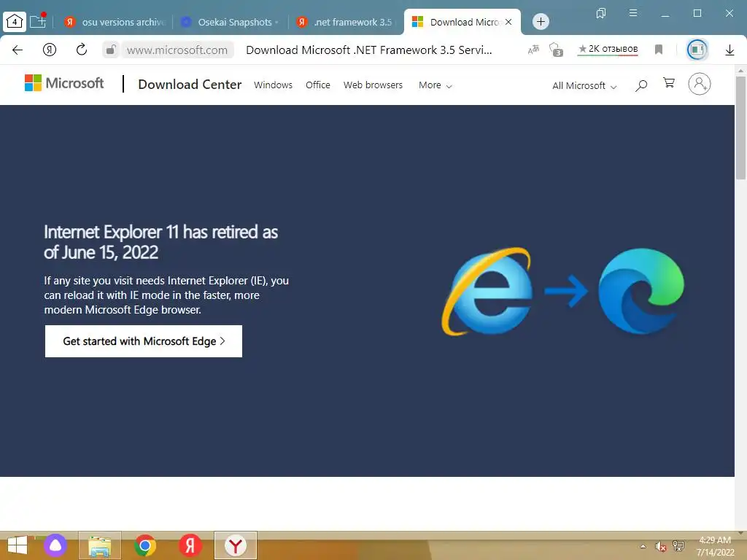Click the Yandex home icon in toolbar
Image resolution: width=747 pixels, height=560 pixels.
coord(50,50)
